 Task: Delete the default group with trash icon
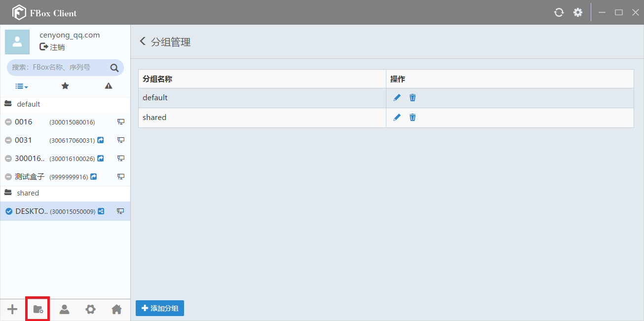point(413,98)
